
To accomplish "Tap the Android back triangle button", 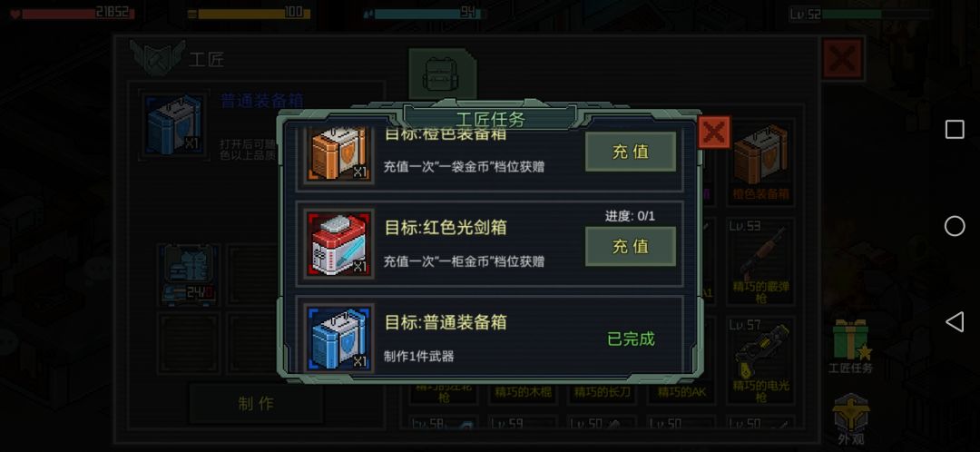I will 955,322.
